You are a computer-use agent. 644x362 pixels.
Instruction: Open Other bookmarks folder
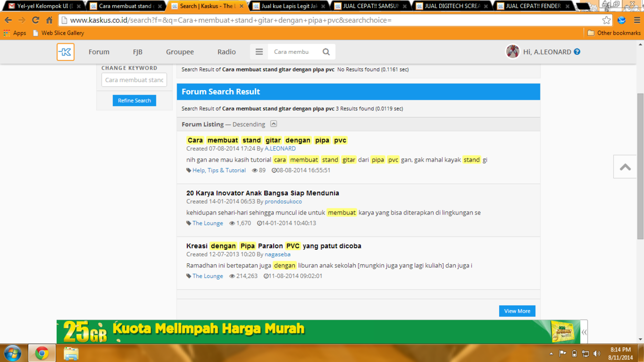click(x=614, y=33)
